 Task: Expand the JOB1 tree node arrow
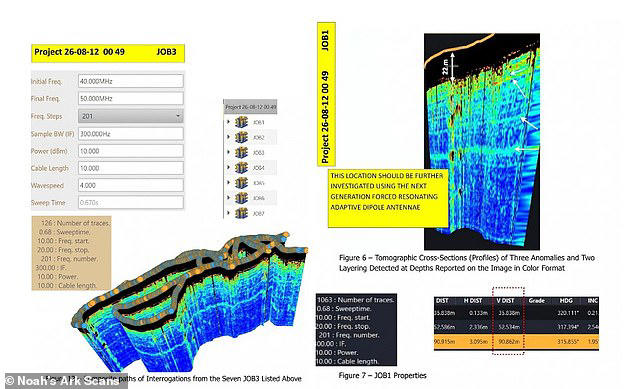228,122
